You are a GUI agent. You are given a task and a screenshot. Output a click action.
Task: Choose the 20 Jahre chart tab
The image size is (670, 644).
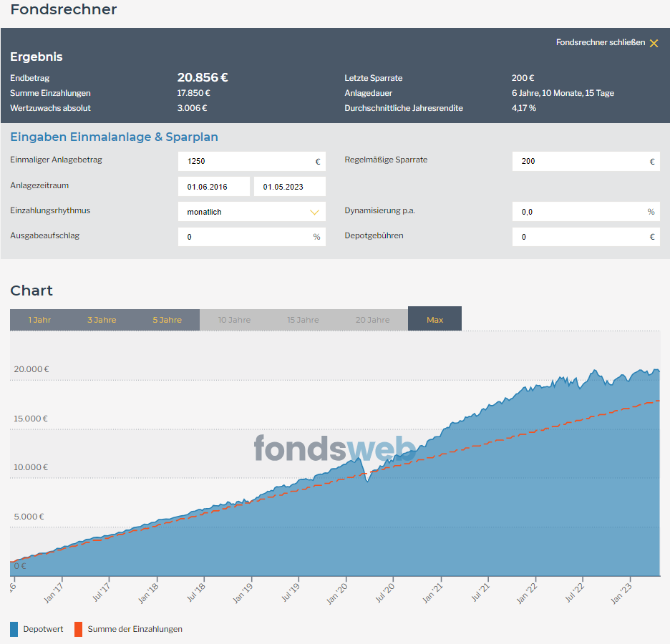(373, 320)
